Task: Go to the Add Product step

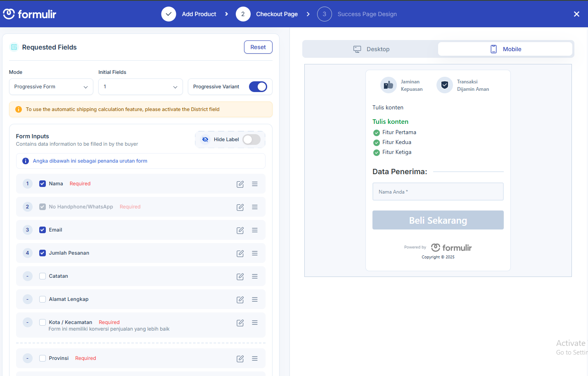Action: coord(199,14)
